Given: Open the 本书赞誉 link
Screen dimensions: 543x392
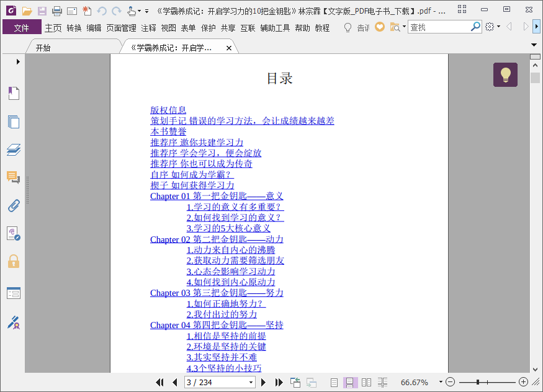Looking at the screenshot, I should [x=168, y=131].
